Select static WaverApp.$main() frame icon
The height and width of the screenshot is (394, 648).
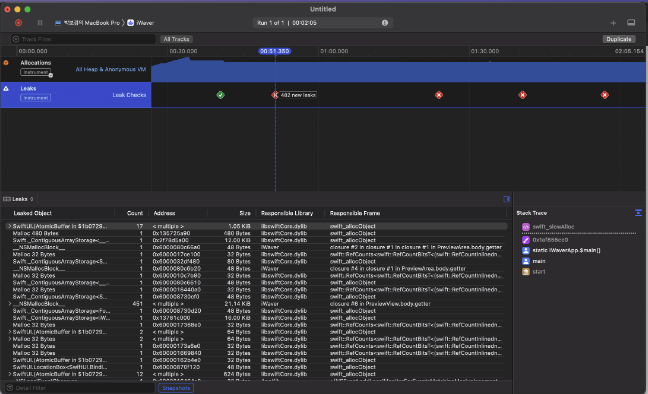click(526, 250)
